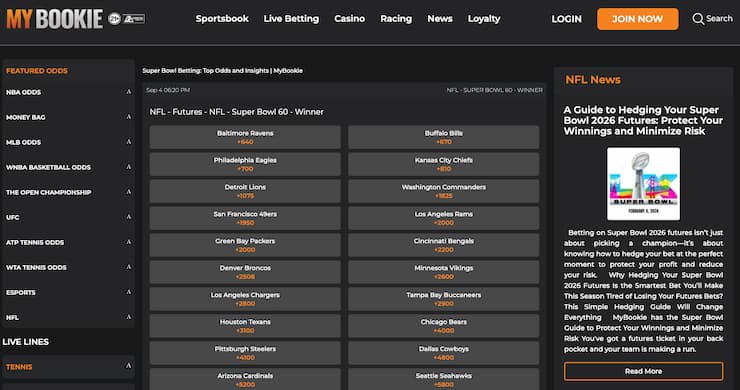Click the 21+ age badge icon
Viewport: 740px width, 390px height.
tap(114, 19)
